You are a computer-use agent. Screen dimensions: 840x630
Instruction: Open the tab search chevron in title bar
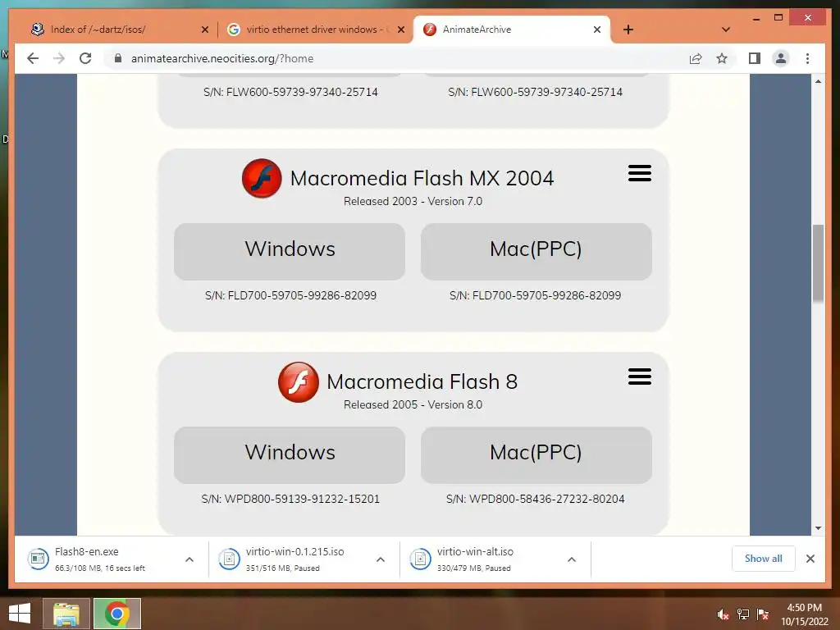726,30
